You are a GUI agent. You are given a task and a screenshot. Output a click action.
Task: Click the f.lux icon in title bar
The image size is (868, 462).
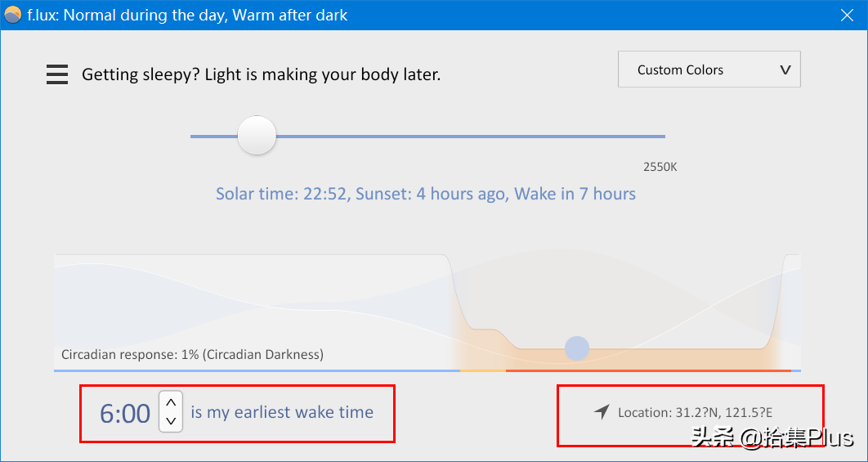pyautogui.click(x=12, y=15)
